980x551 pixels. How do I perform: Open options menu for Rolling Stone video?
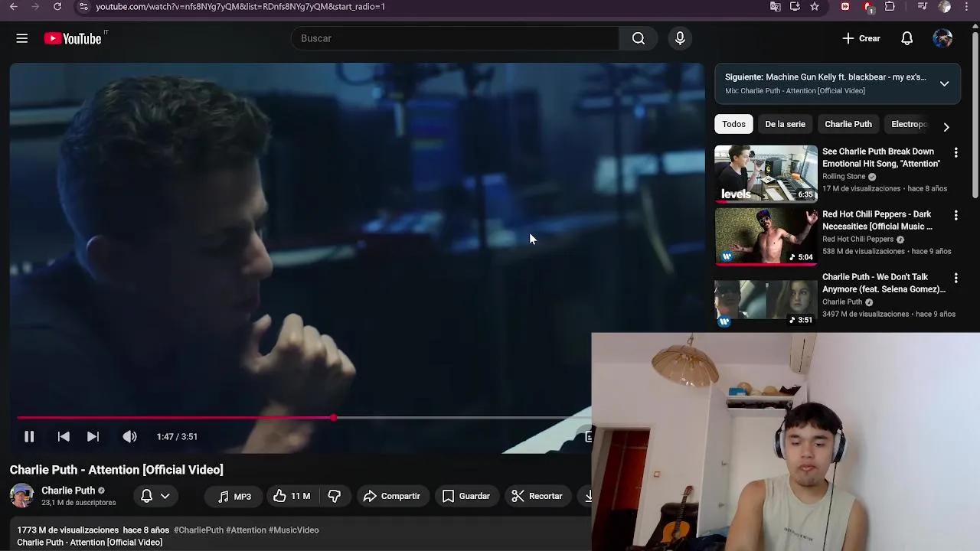tap(955, 153)
